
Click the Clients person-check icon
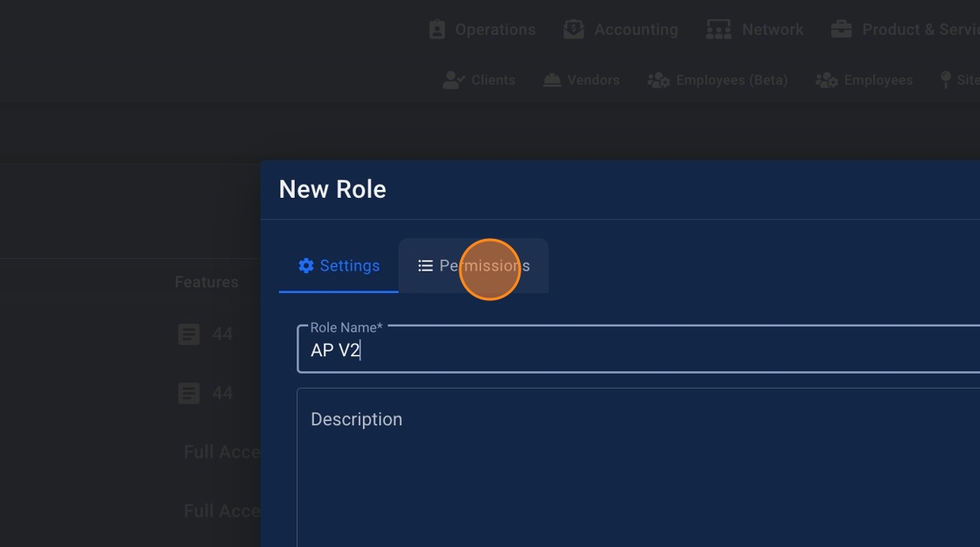tap(453, 80)
